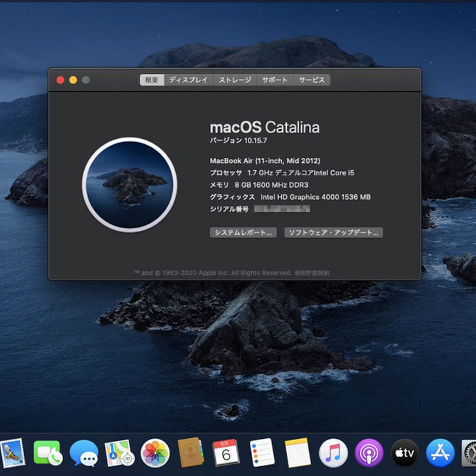Viewport: 476px width, 476px height.
Task: Open the サポート tab
Action: tap(275, 80)
